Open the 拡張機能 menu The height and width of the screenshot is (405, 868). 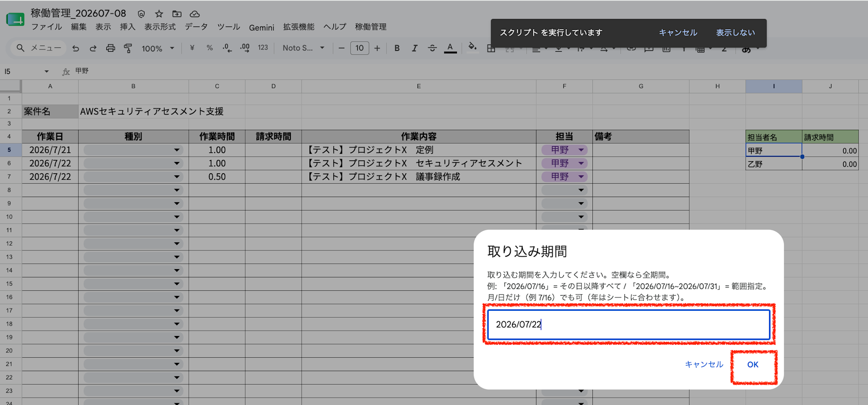[299, 27]
